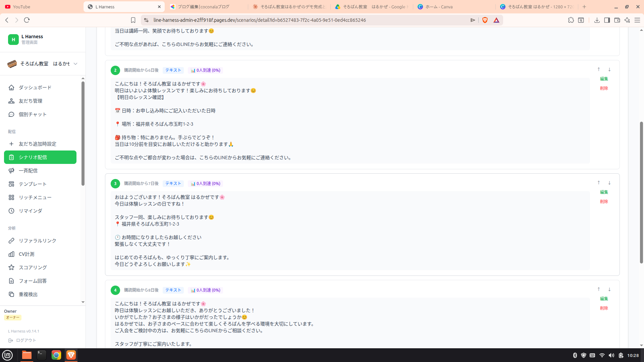Open 友だち追加時設定 from the sidebar

point(40,144)
